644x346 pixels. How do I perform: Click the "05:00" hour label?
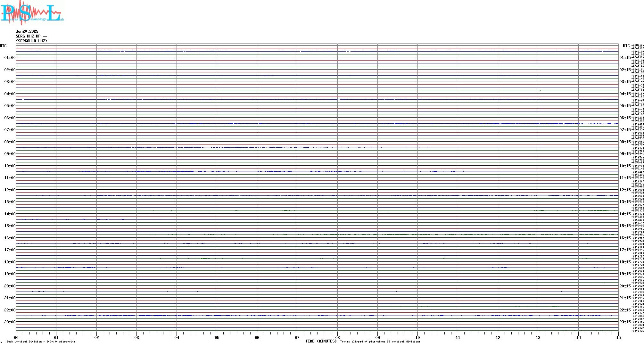(10, 106)
